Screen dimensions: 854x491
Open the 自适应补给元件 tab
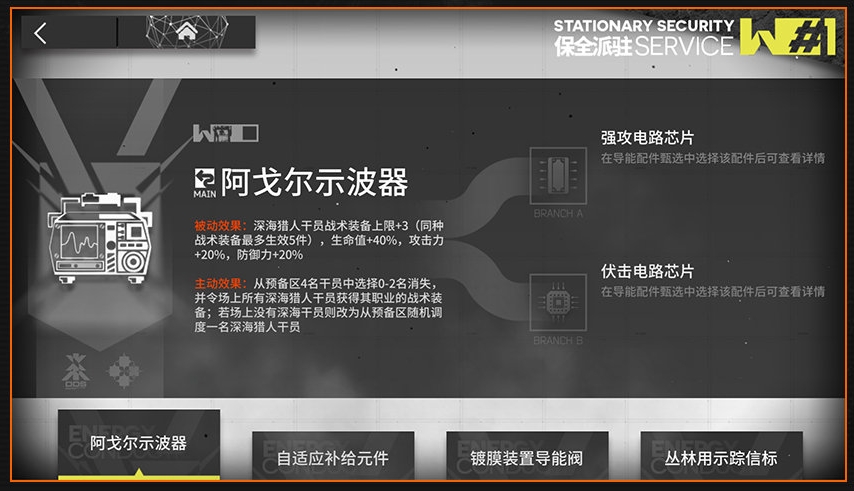click(x=332, y=459)
